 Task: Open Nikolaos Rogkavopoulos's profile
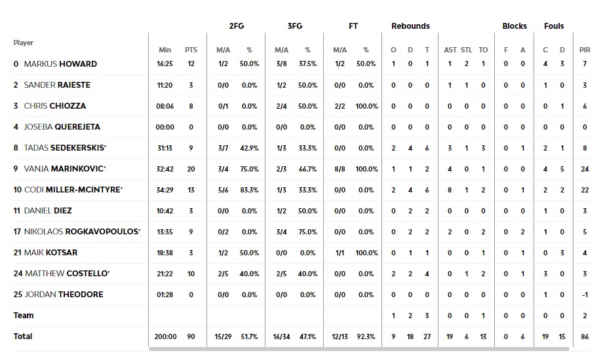(x=81, y=232)
